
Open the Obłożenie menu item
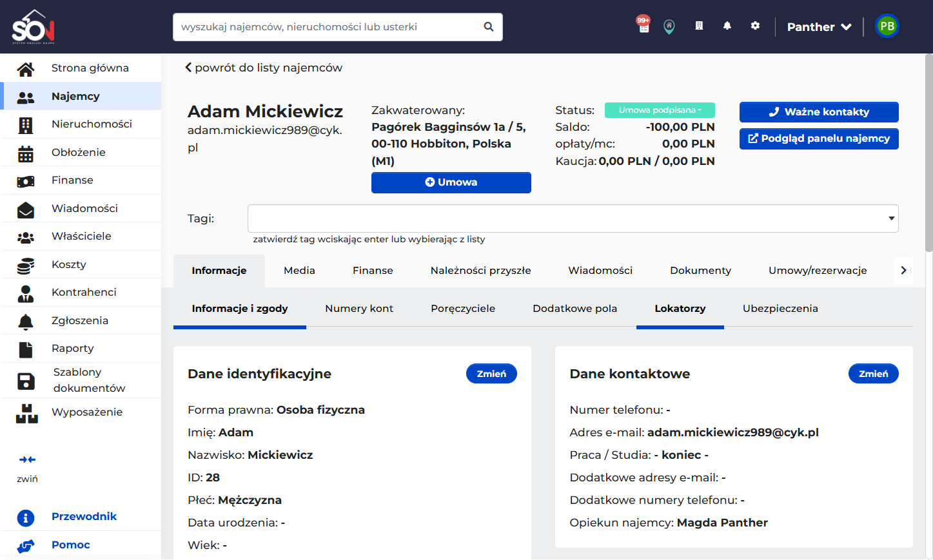pos(81,153)
